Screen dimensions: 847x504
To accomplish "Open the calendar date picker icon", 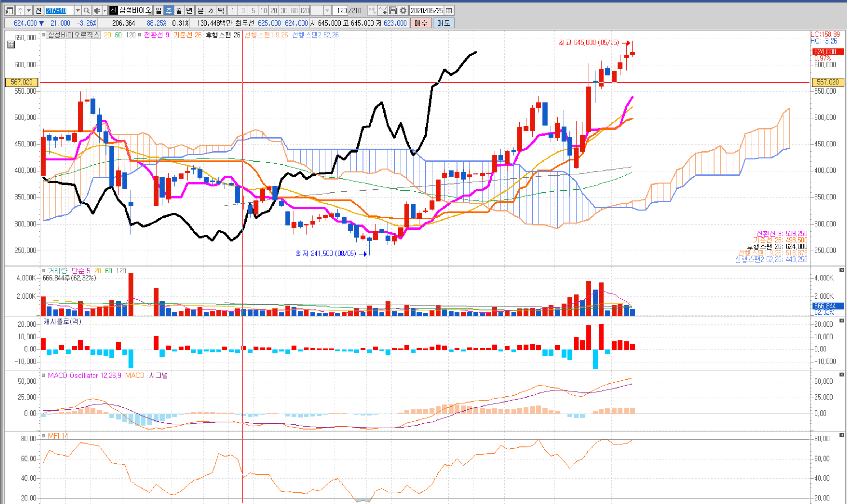I will point(449,11).
